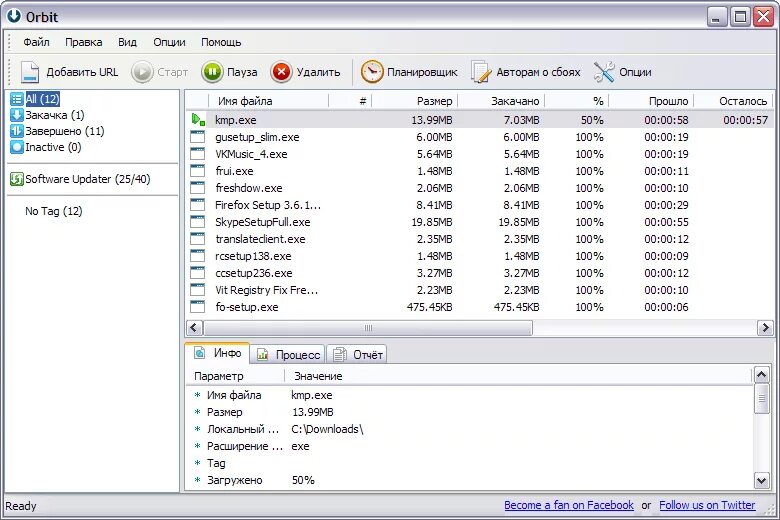Click the file icon beside freshdow.exe
This screenshot has height=520, width=780.
point(197,188)
